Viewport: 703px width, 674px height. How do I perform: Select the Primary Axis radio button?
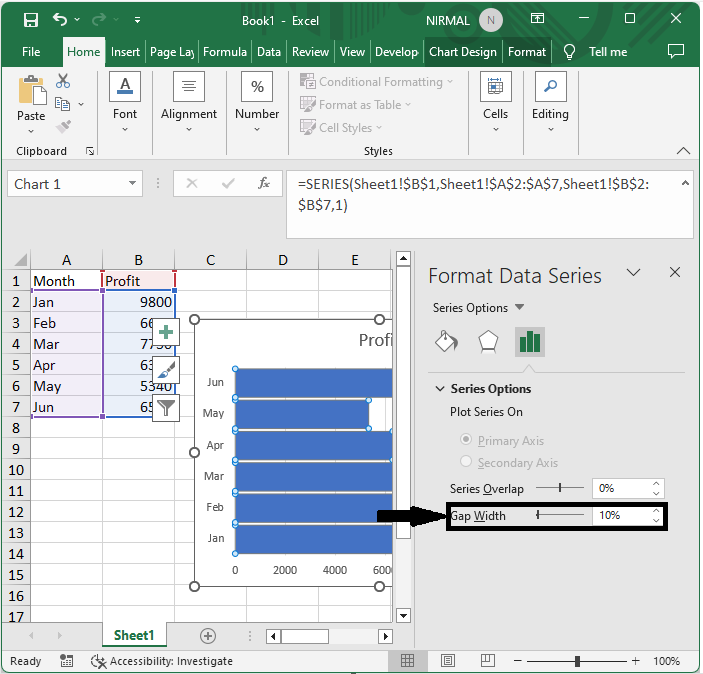[x=465, y=440]
